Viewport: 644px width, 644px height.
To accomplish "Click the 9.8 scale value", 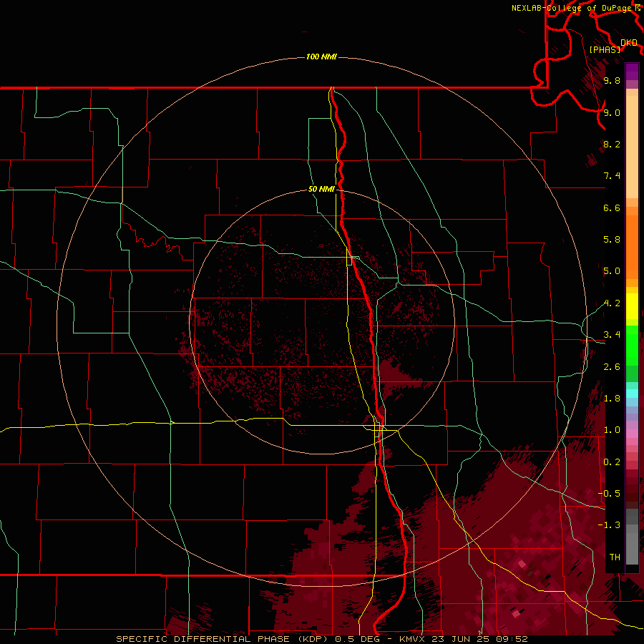I will tap(612, 81).
